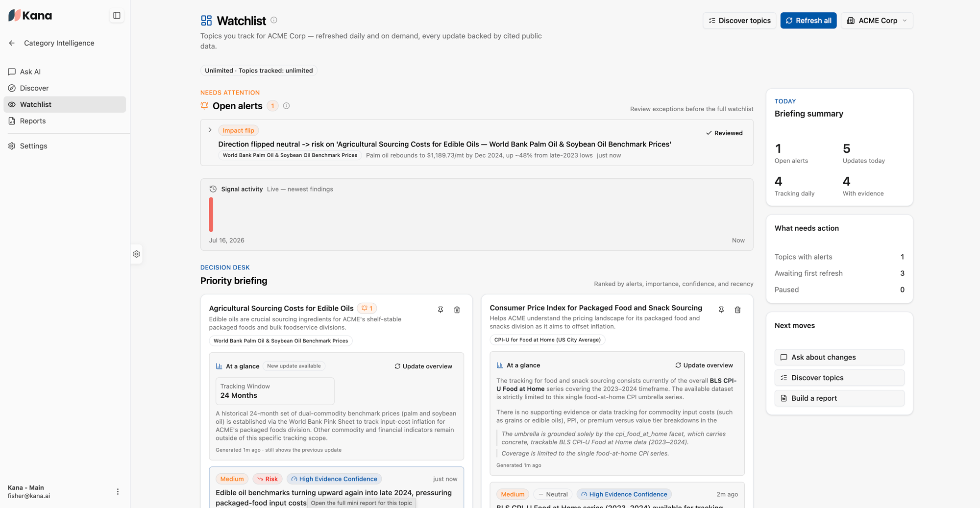Collapse the sidebar panel icon
This screenshot has width=980, height=508.
pos(117,16)
